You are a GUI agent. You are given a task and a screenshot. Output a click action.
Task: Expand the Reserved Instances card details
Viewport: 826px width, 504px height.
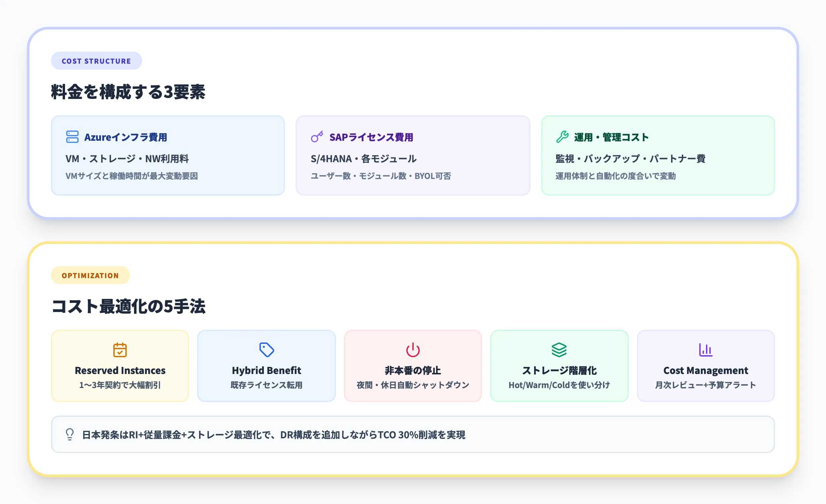point(120,365)
